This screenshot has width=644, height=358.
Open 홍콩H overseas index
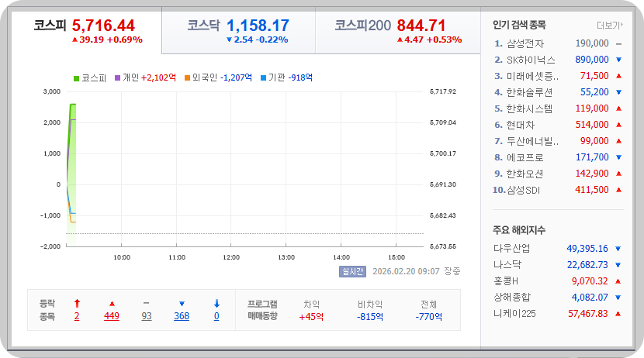point(506,281)
